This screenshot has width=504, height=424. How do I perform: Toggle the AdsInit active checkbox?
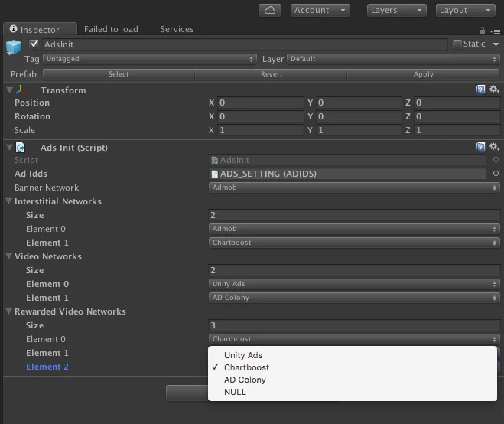[x=34, y=44]
